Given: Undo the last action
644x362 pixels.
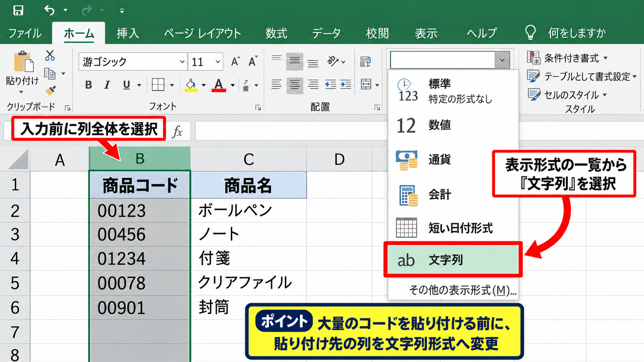Looking at the screenshot, I should click(x=49, y=10).
